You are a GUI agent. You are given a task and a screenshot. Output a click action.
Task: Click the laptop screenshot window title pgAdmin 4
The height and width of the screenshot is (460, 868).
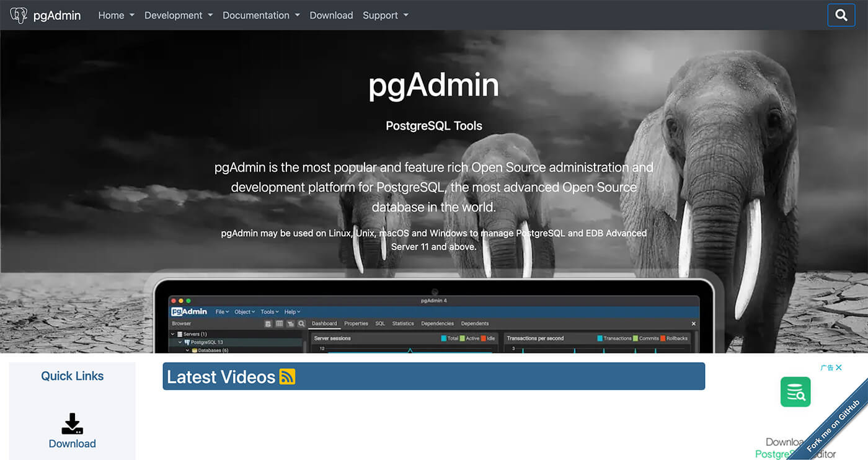(434, 301)
